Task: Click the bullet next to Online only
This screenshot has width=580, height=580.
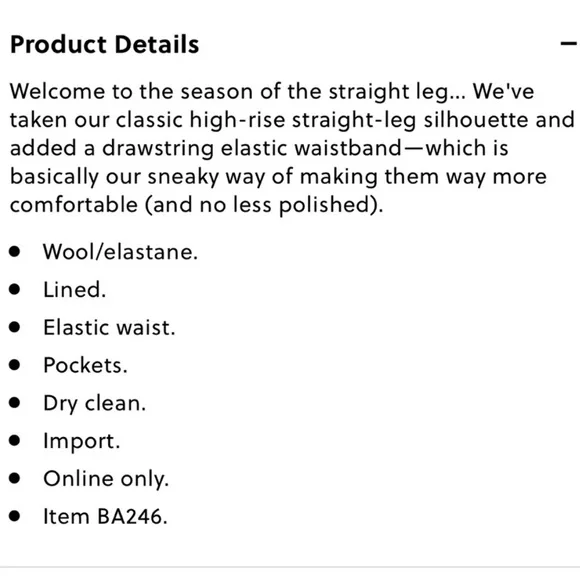Action: pos(15,479)
